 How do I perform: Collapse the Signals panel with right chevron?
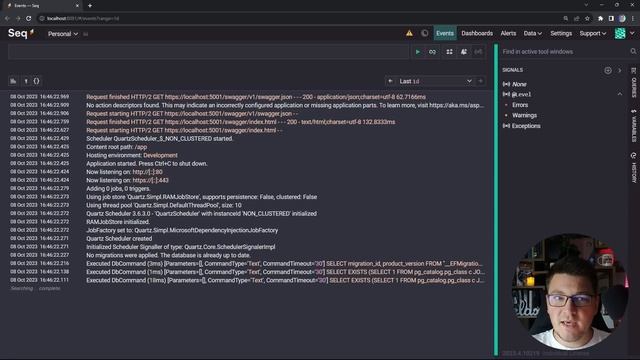(619, 71)
